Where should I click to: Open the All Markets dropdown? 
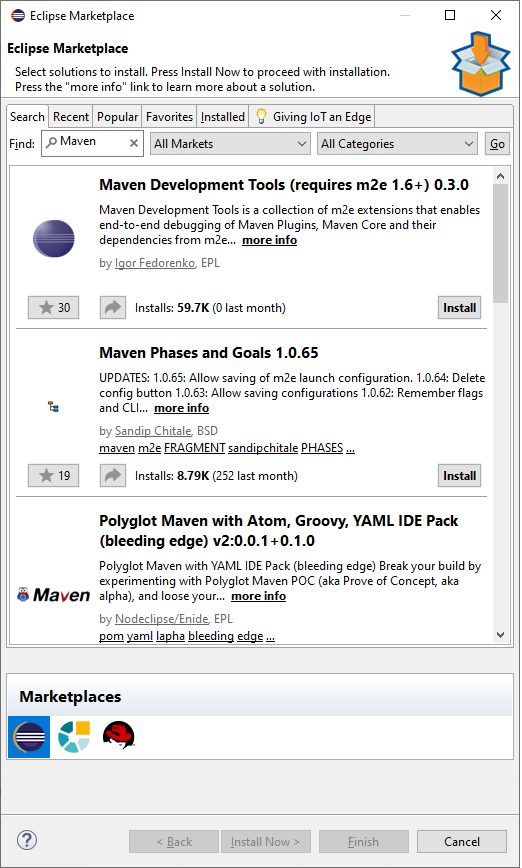point(230,144)
